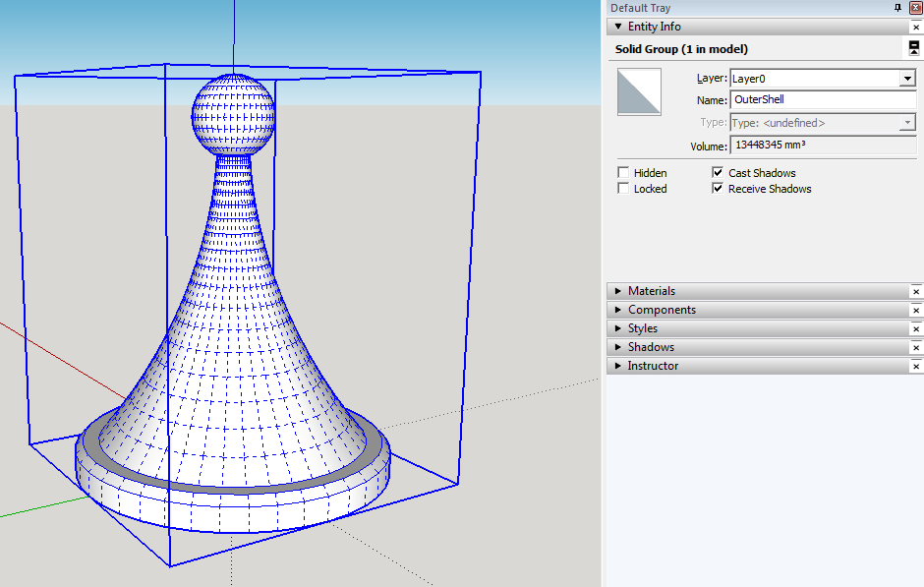Expand the Instructor panel
Viewport: 924px width, 587px height.
tap(617, 365)
